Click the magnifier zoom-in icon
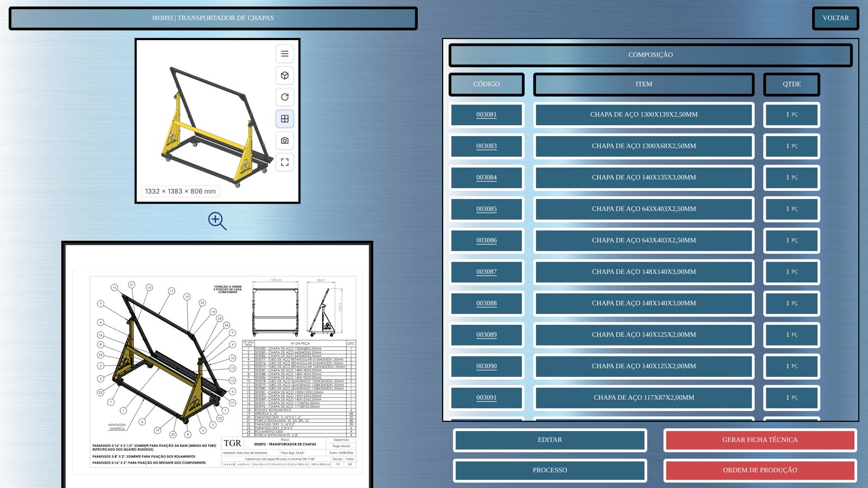The height and width of the screenshot is (488, 868). point(217,221)
